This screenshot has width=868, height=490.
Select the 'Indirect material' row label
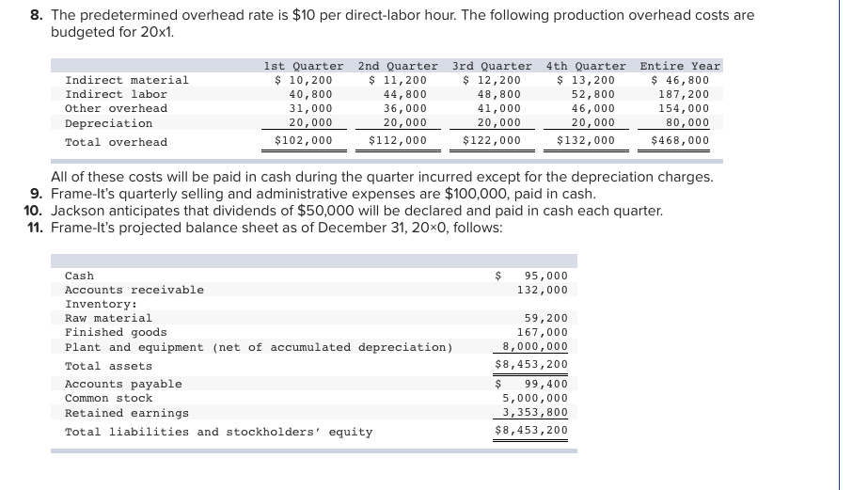127,80
